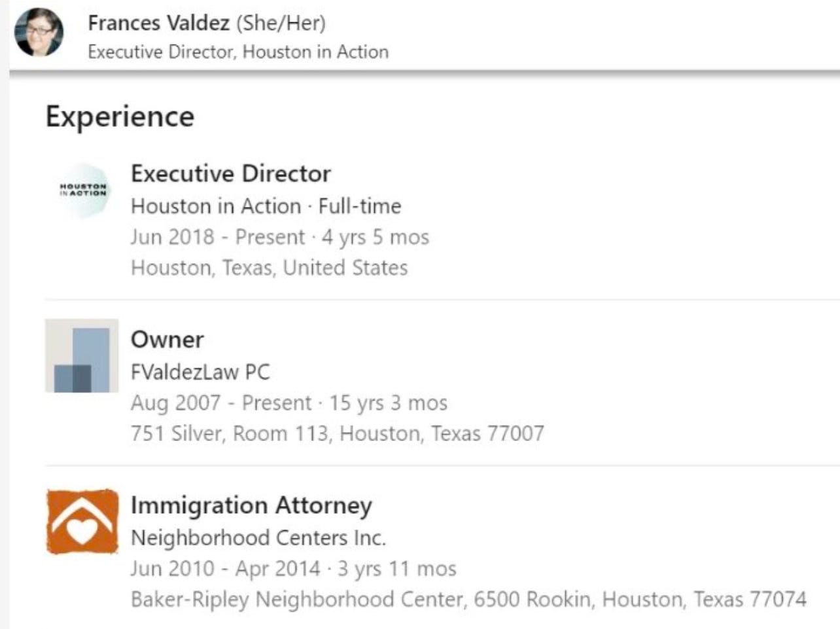Click the Neighborhood Centers Inc. orange logo
The image size is (840, 629).
pos(82,521)
